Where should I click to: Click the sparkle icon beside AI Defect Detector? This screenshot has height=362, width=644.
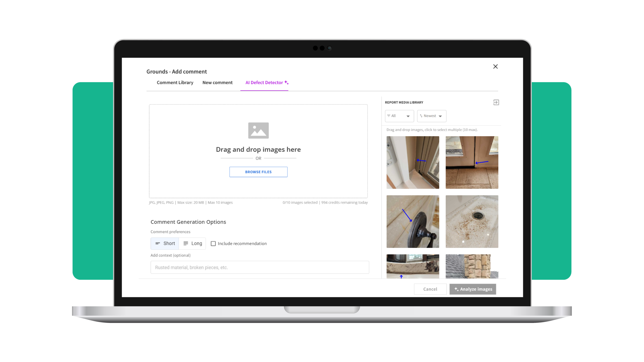point(286,82)
